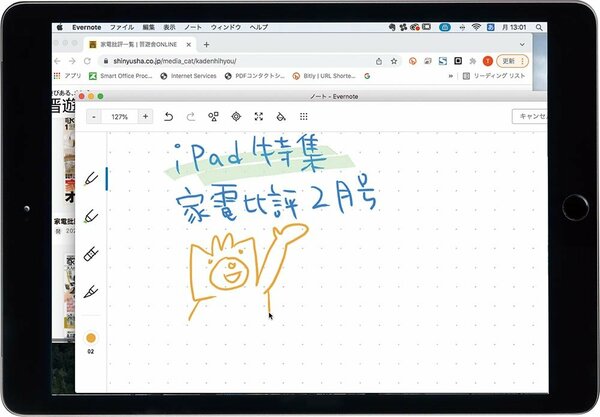Click the ノート - Evernote window title
Screen dimensions: 600x417
coord(334,96)
